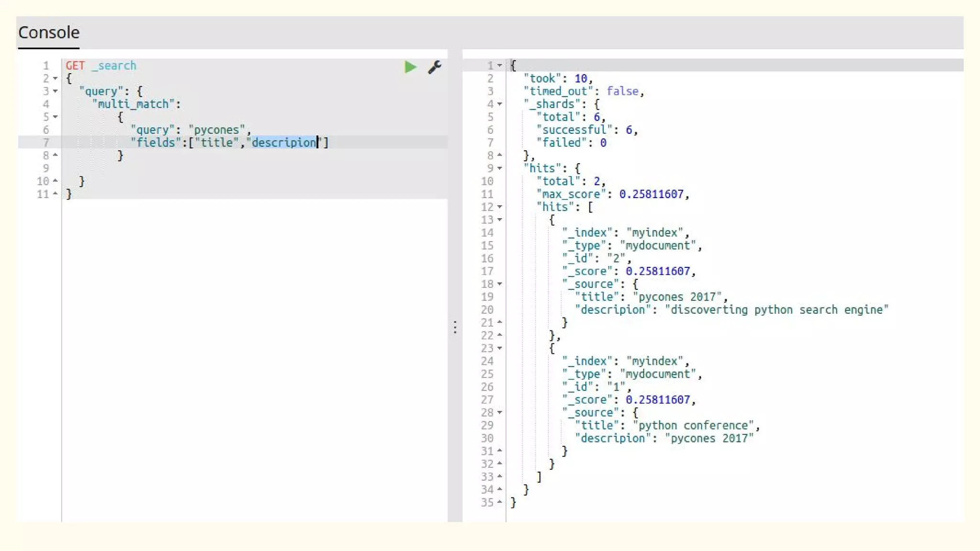Collapse first hit object at line 13

pos(500,220)
